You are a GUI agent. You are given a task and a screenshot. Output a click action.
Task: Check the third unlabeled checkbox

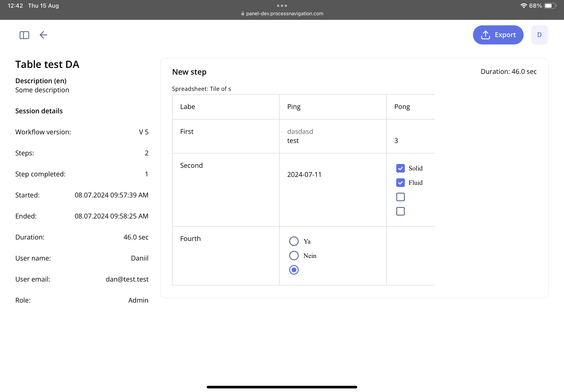click(x=400, y=197)
